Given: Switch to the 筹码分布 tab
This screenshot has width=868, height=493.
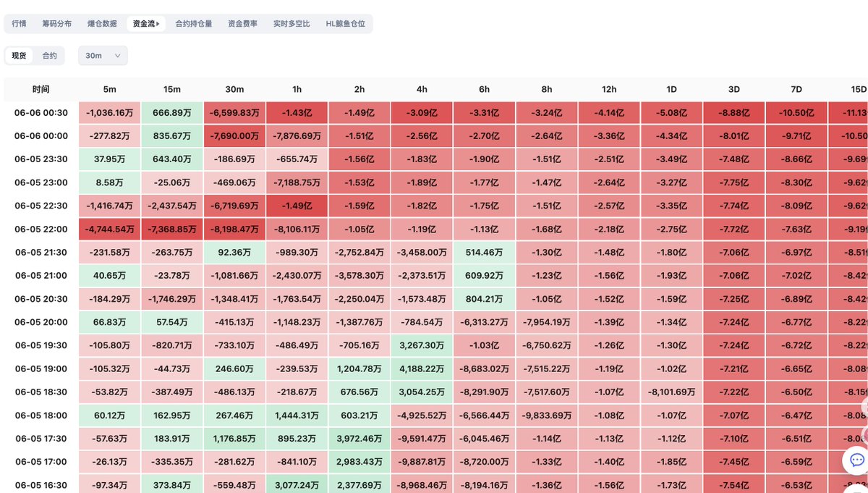Looking at the screenshot, I should [x=57, y=24].
